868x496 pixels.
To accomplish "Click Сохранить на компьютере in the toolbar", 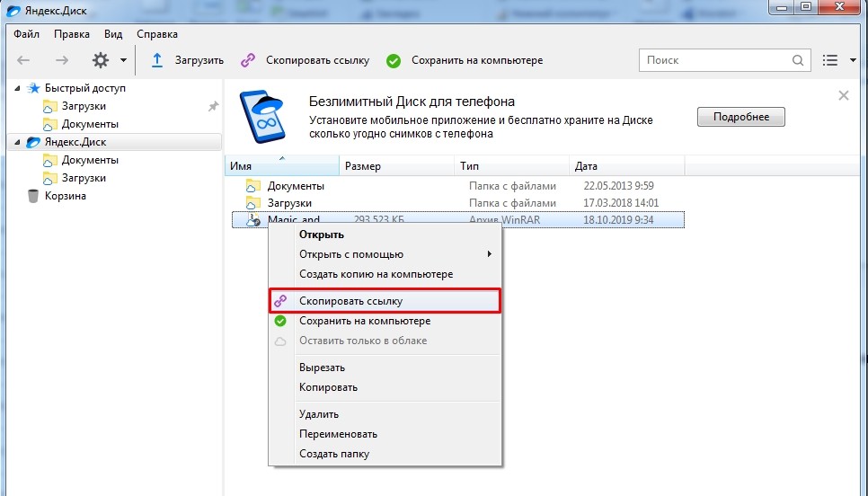I will [477, 60].
